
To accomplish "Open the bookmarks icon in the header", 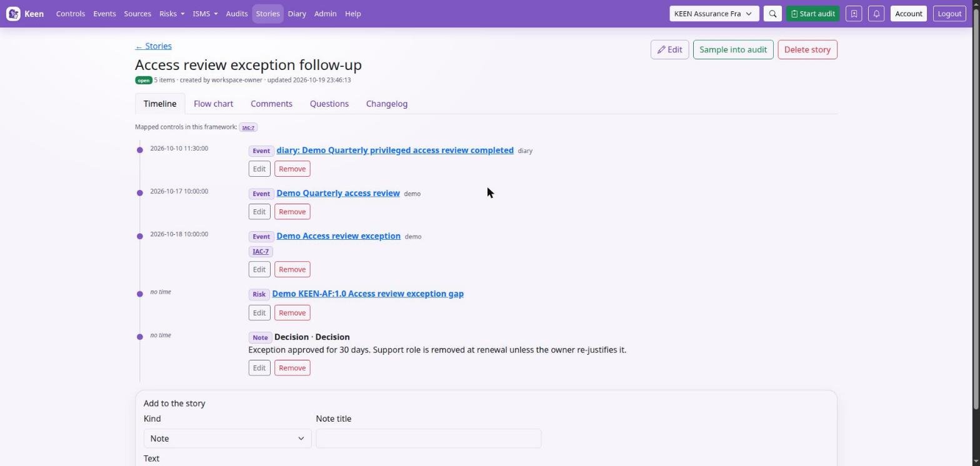I will click(854, 14).
